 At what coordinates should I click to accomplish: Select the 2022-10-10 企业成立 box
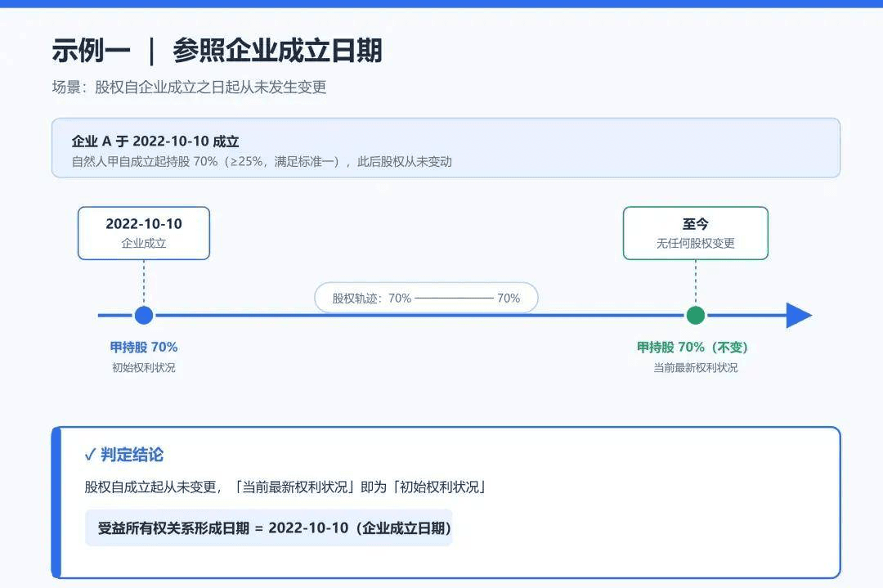(144, 233)
